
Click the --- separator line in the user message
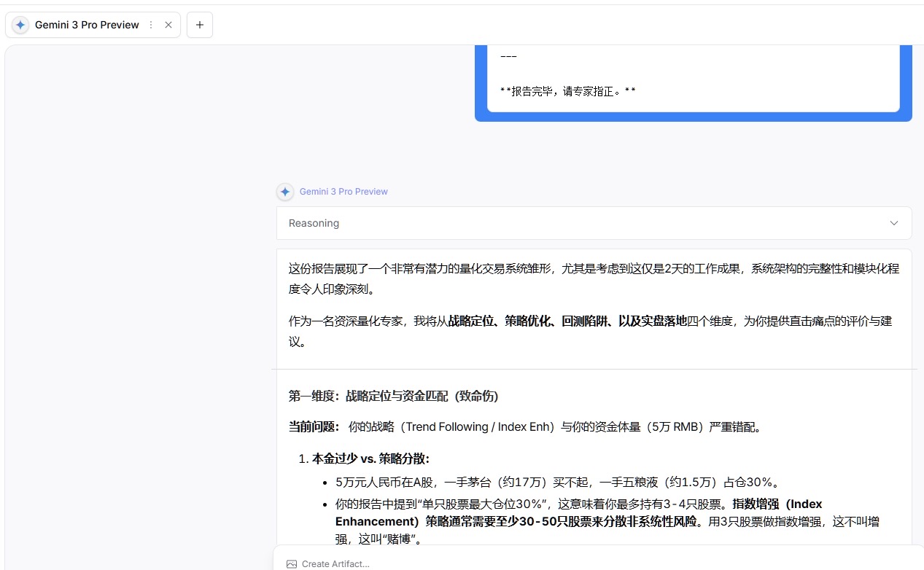508,57
